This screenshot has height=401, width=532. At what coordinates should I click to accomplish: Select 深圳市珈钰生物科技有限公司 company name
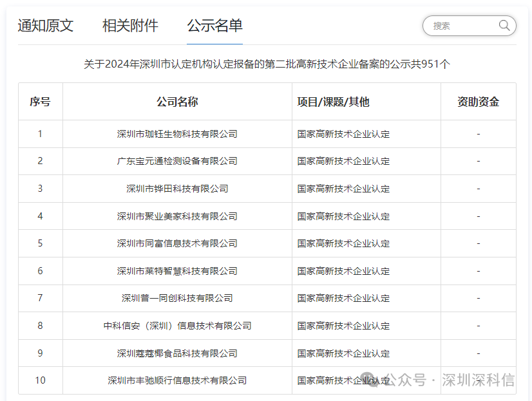(177, 134)
